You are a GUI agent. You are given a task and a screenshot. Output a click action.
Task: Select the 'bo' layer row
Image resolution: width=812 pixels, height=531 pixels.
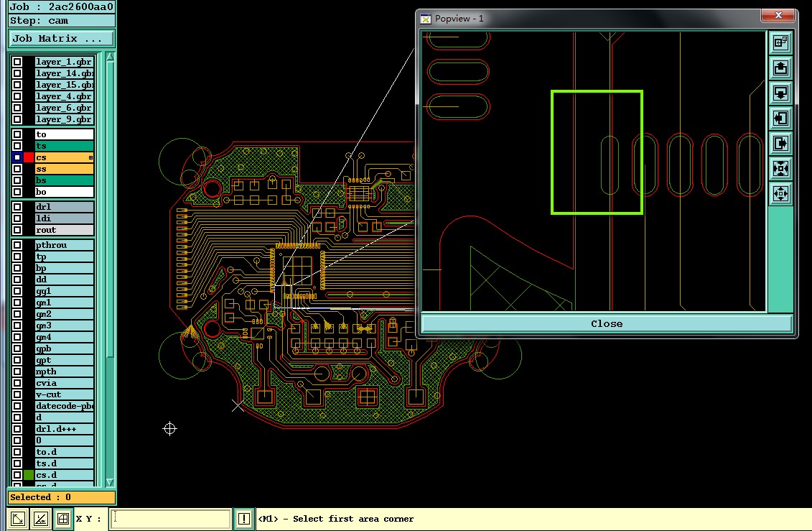click(x=64, y=192)
